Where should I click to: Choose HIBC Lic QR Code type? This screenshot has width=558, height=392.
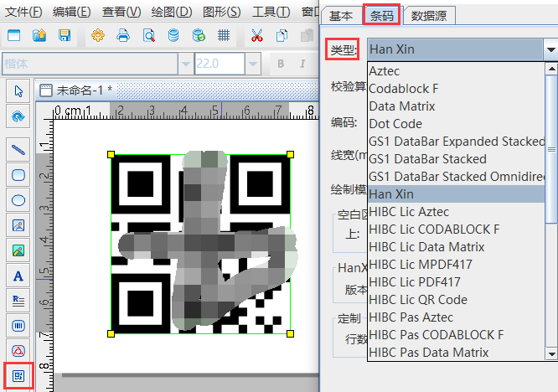point(457,300)
